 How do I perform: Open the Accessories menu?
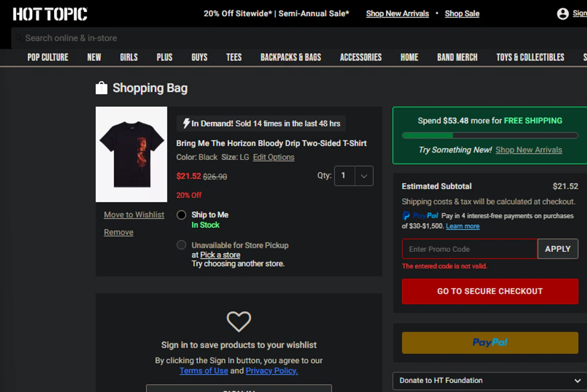pyautogui.click(x=360, y=57)
